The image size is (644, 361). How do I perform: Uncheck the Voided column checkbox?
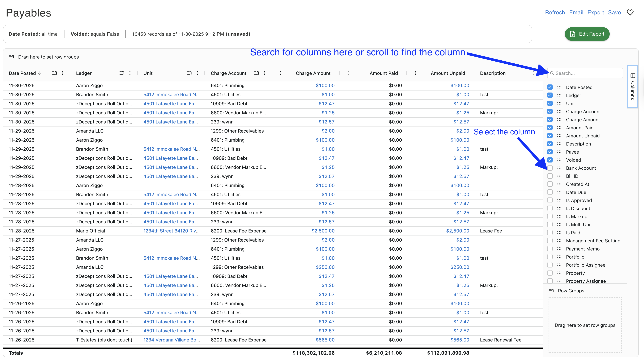(550, 160)
